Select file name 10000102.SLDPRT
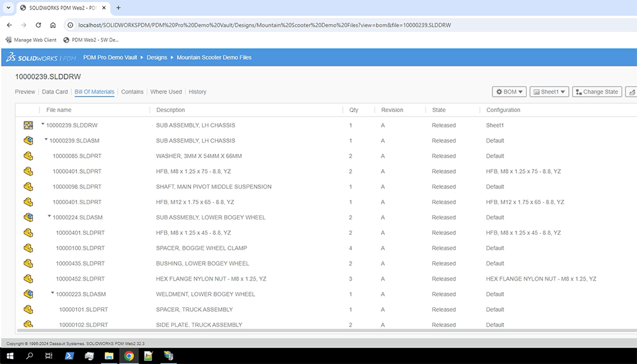This screenshot has width=637, height=364. [x=83, y=325]
